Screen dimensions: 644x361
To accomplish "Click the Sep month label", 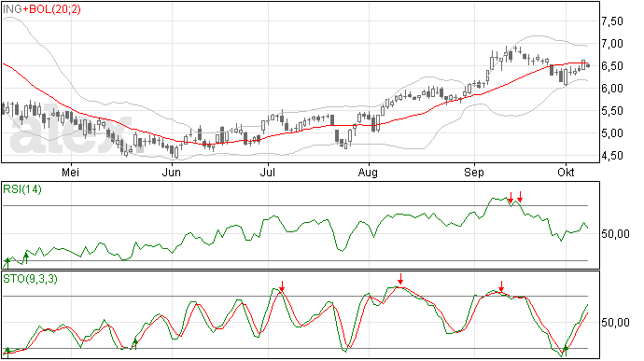I will [474, 173].
